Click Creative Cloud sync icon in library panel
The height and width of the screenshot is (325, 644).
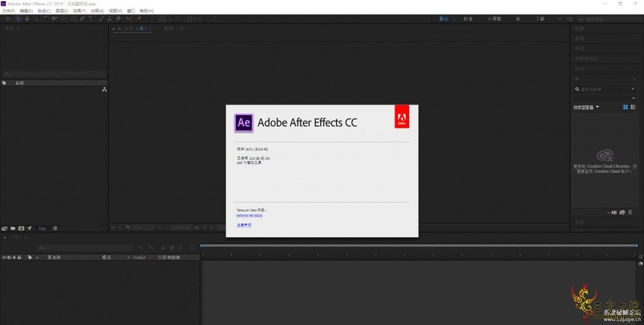[622, 213]
